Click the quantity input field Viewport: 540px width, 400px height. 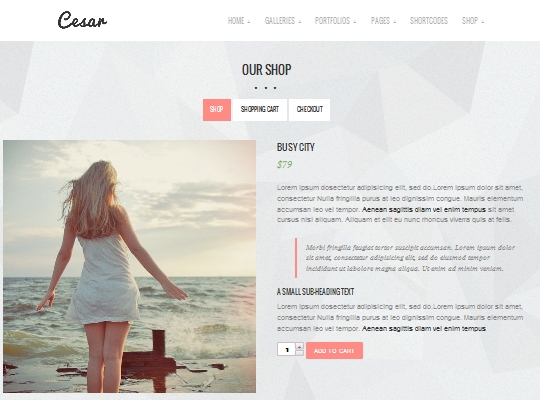pyautogui.click(x=286, y=349)
